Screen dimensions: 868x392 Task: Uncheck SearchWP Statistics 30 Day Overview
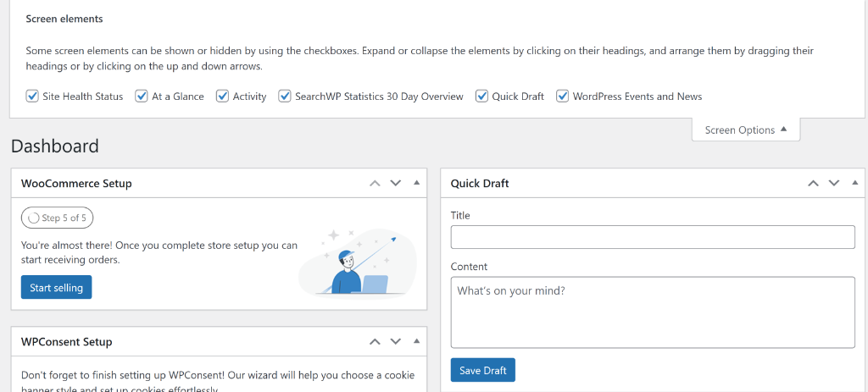[x=285, y=97]
